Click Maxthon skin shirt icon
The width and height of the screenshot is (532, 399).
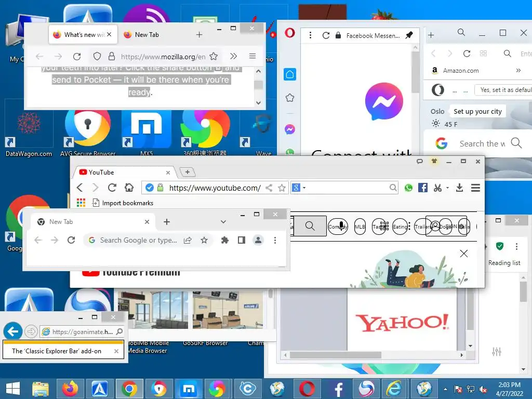point(434,161)
